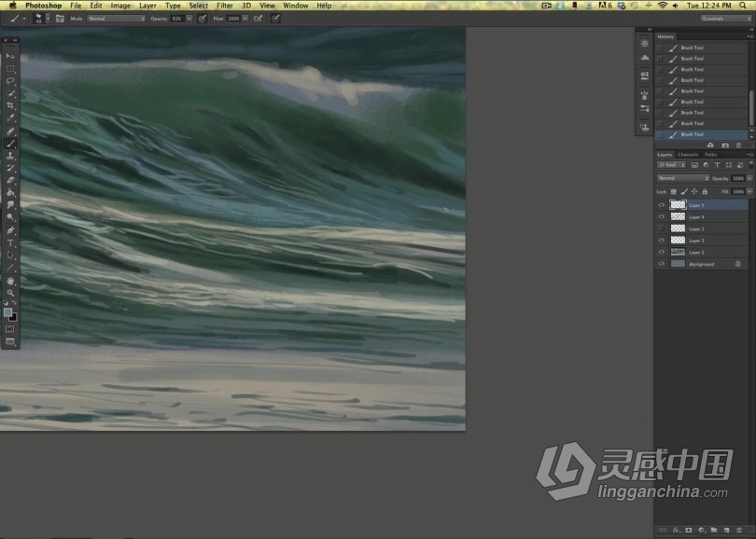Hide Layer 5 with its eye icon
756x539 pixels.
point(662,205)
